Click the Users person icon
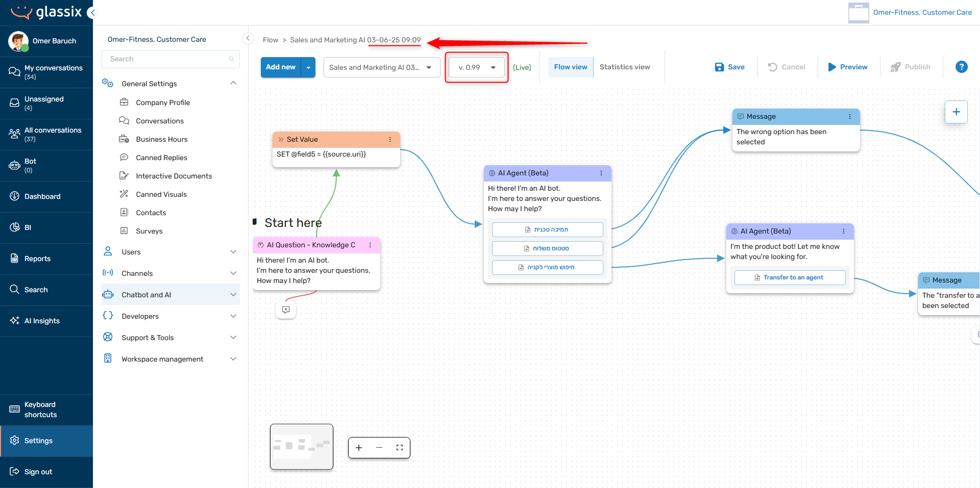 click(108, 251)
